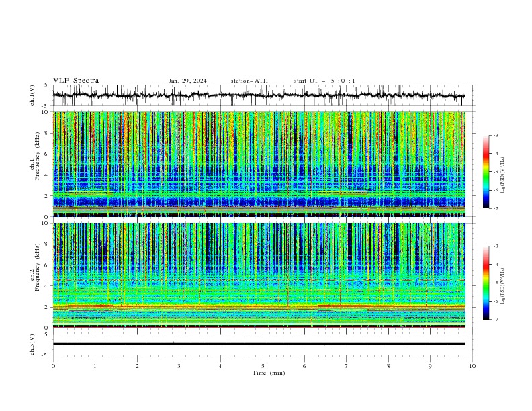This screenshot has height=411, width=532.
Task: Click the ch.2 spectrogram panel
Action: click(x=259, y=275)
